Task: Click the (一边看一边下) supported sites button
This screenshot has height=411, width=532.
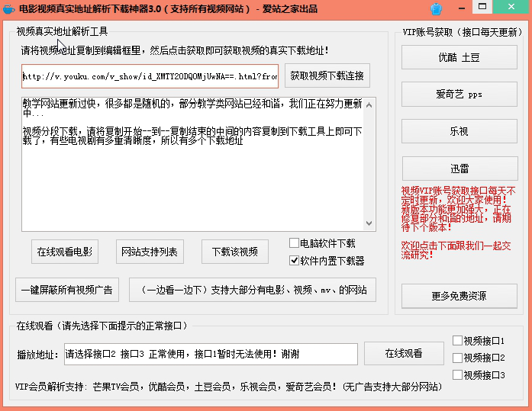Action: click(253, 290)
